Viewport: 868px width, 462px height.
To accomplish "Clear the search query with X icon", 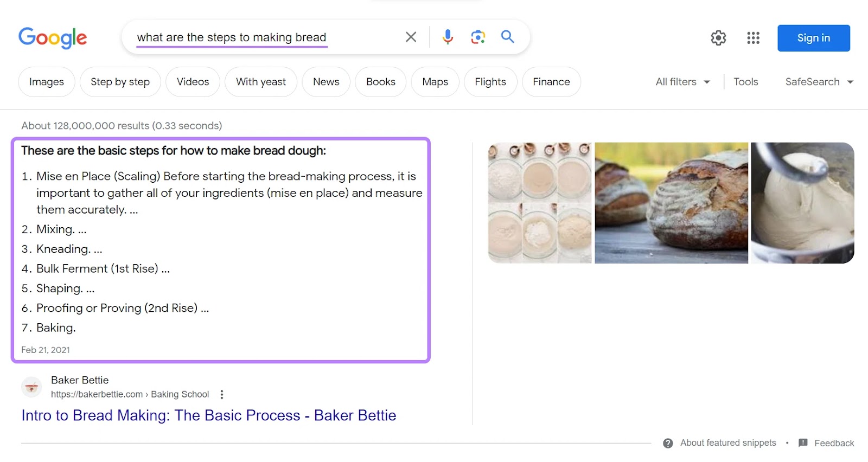I will [x=411, y=37].
